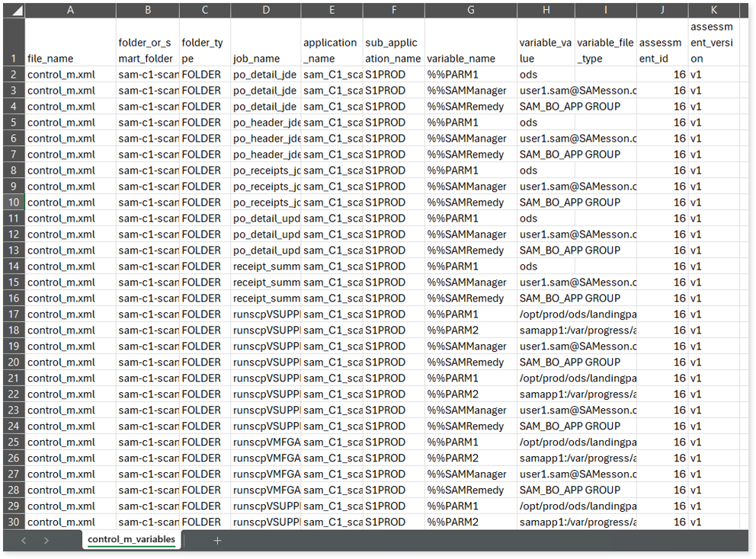Select FOLDER cell in row 13

205,251
